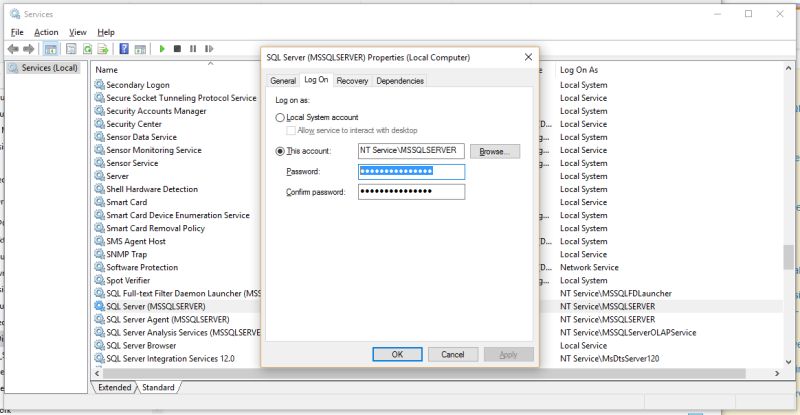Click gear icon next to Software Protection
The height and width of the screenshot is (415, 800).
pyautogui.click(x=99, y=267)
